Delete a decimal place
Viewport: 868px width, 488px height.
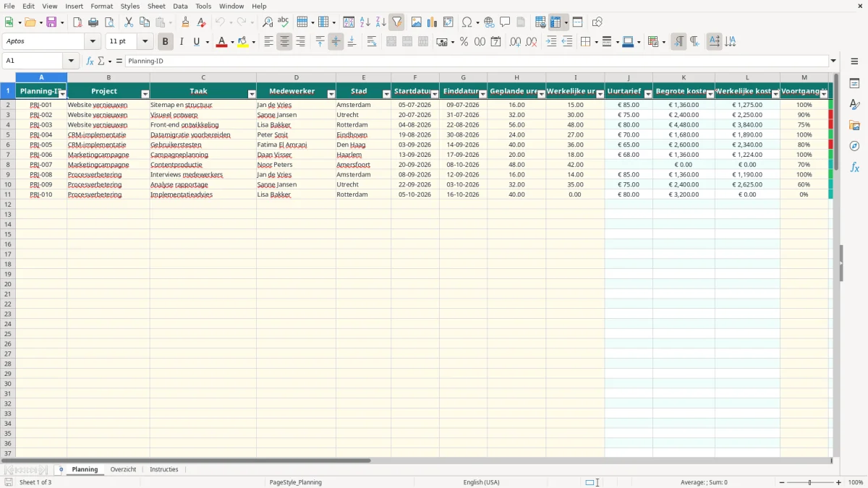coord(531,42)
